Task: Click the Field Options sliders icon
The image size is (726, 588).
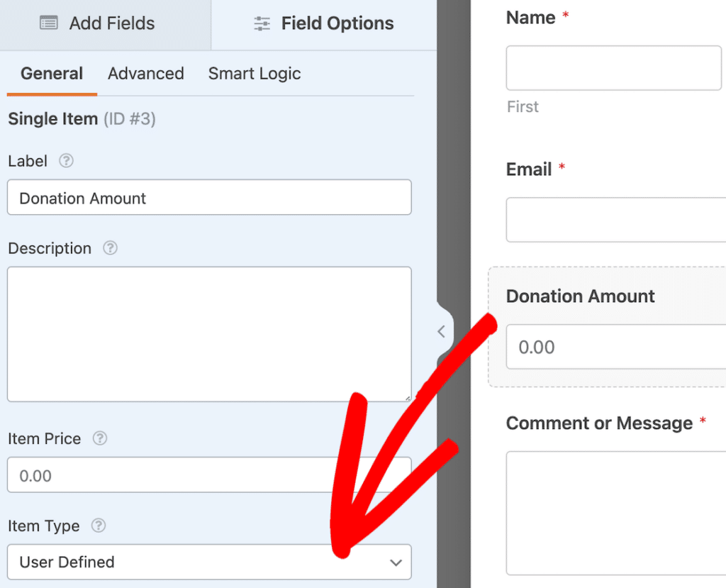Action: pyautogui.click(x=262, y=23)
